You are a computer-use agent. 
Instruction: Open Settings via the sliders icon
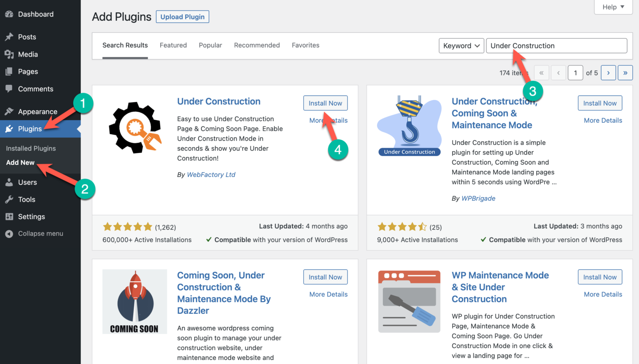pos(9,216)
